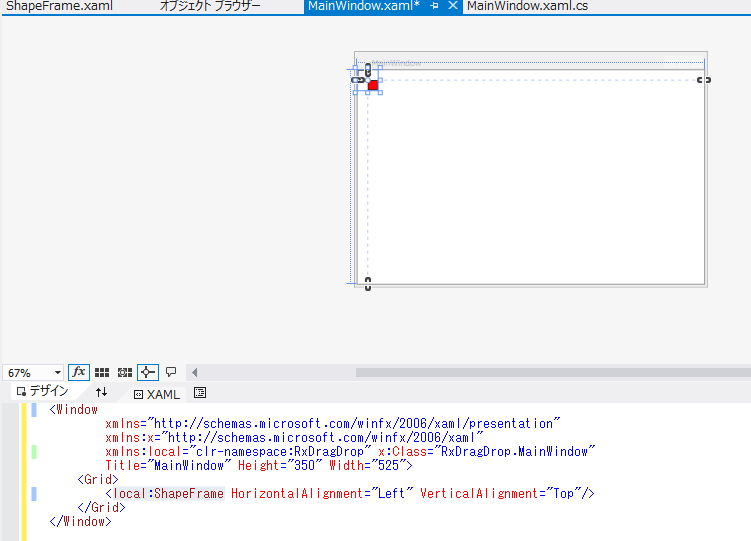Click the closing </Grid> tag
The image size is (751, 541).
(x=101, y=507)
